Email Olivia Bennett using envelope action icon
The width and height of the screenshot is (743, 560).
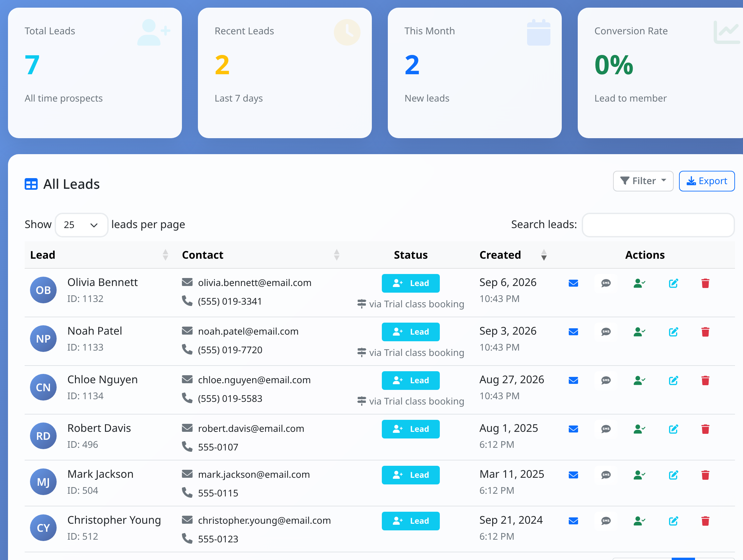(x=573, y=283)
